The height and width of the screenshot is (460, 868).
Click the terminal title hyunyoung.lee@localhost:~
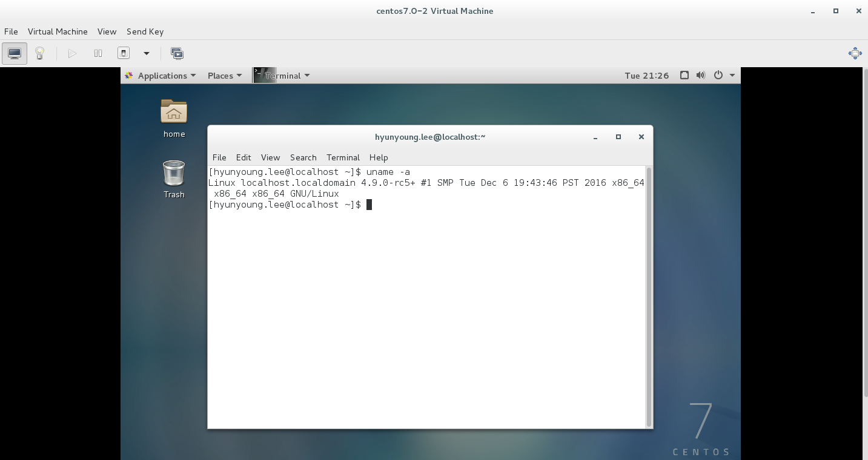coord(430,137)
